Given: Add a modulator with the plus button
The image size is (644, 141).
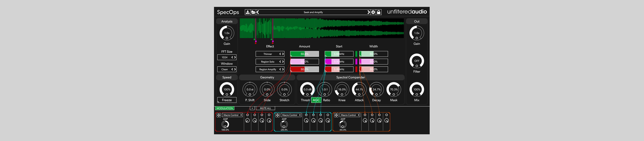Looking at the screenshot, I should pos(252,108).
